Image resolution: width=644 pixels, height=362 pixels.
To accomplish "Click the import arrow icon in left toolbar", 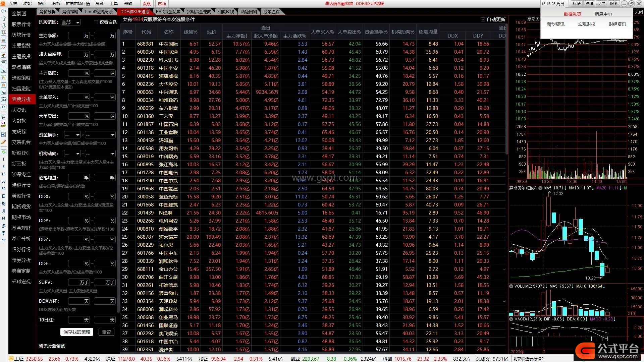I will click(4, 134).
